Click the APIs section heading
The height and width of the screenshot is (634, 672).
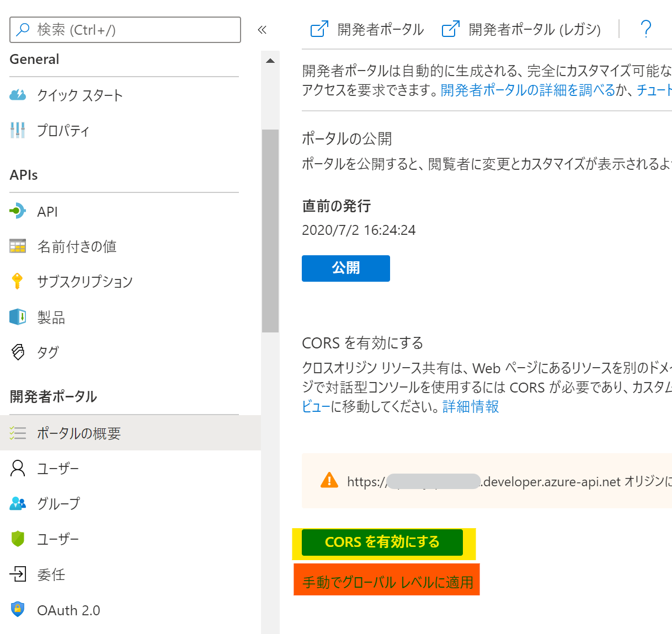point(24,175)
